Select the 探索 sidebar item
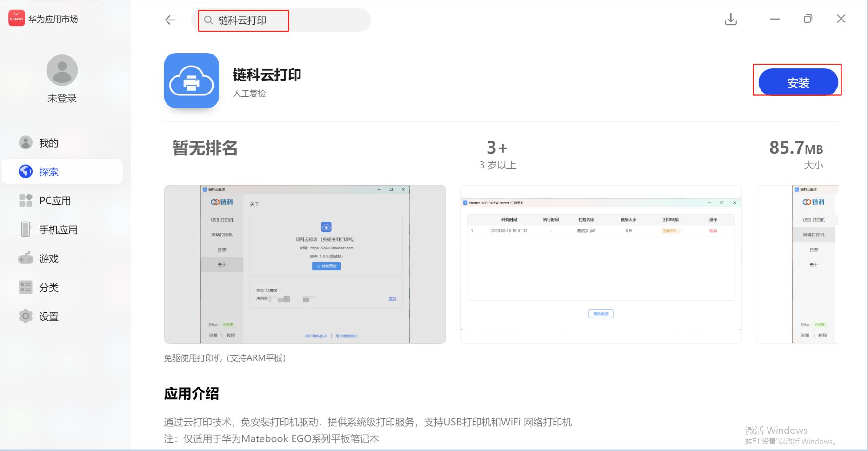This screenshot has width=868, height=451. 62,172
